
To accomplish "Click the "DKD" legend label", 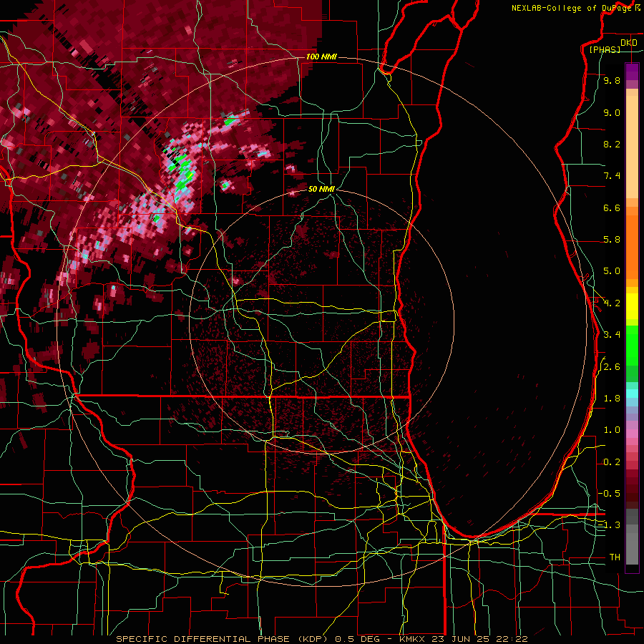I will 628,43.
